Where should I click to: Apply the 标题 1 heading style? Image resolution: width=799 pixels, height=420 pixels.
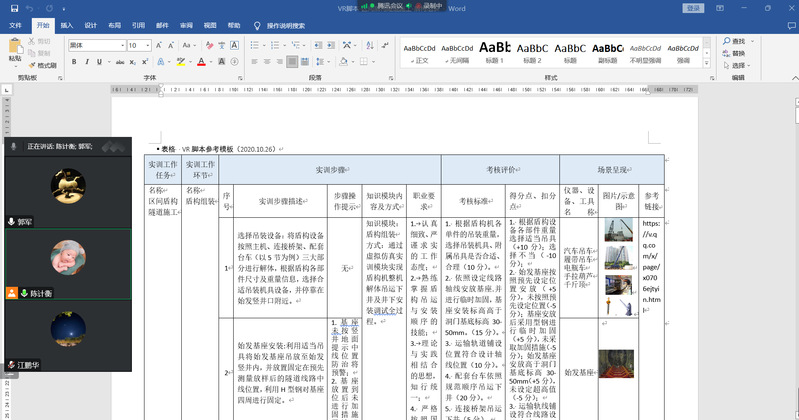pyautogui.click(x=494, y=52)
